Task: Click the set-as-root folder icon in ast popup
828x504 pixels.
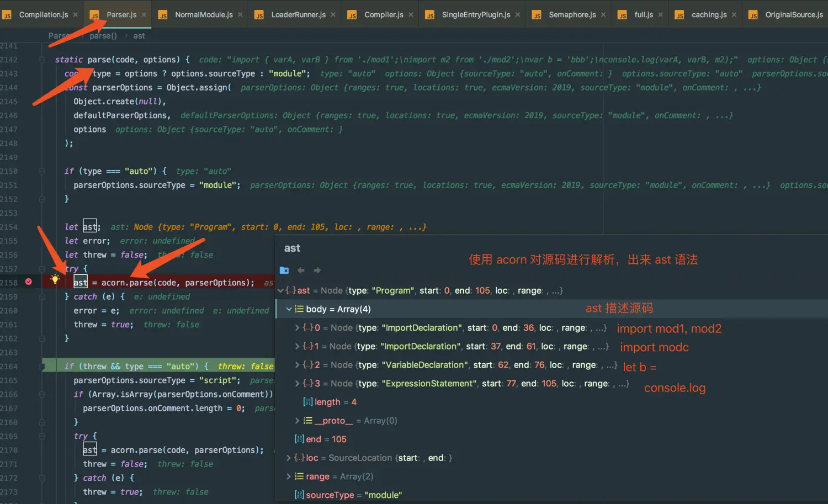Action: pos(284,270)
